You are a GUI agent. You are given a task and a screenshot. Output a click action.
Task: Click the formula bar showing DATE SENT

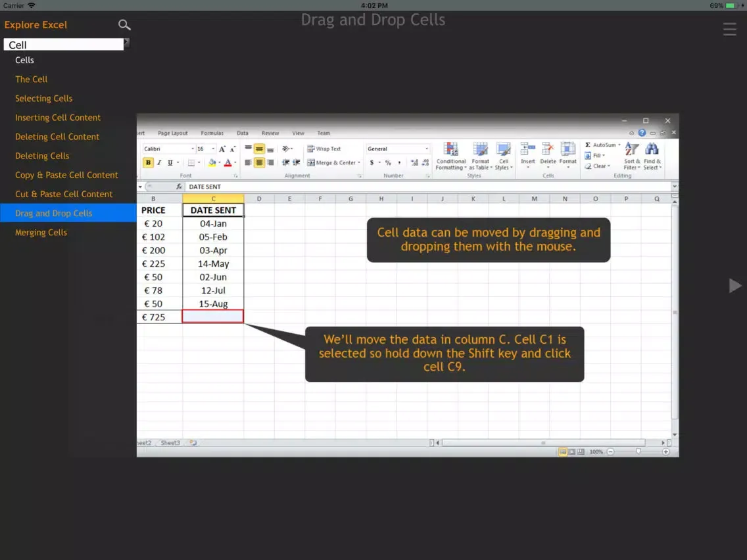point(428,187)
